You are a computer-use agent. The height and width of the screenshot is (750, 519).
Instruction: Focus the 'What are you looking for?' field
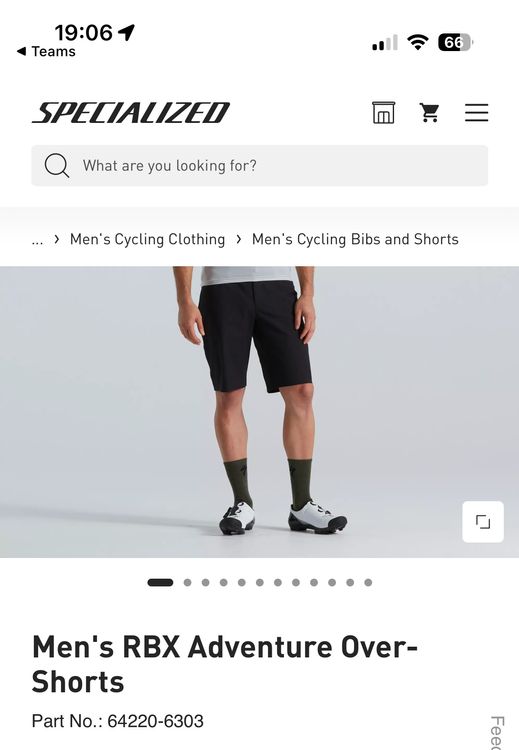click(260, 165)
